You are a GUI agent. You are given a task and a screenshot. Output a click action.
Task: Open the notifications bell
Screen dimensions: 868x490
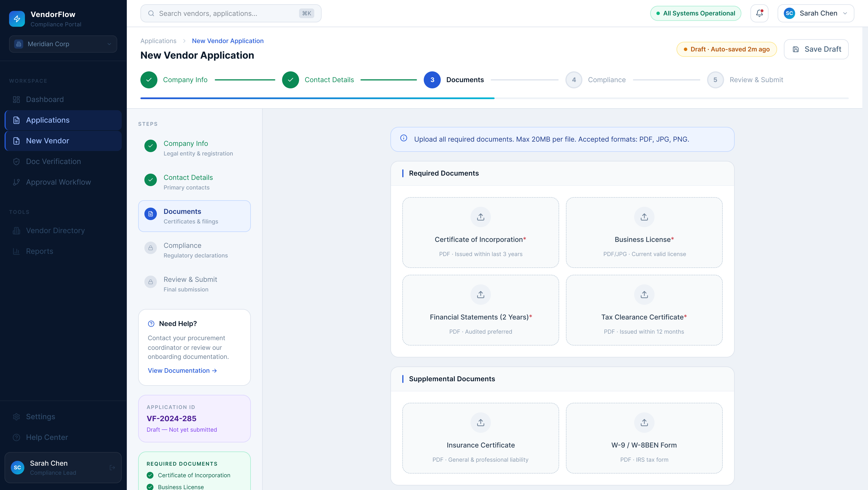pyautogui.click(x=759, y=14)
